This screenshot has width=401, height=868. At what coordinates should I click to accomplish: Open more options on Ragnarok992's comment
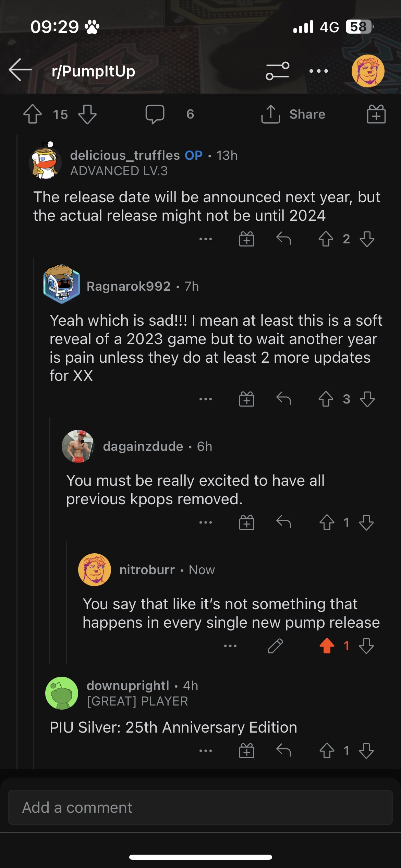206,399
